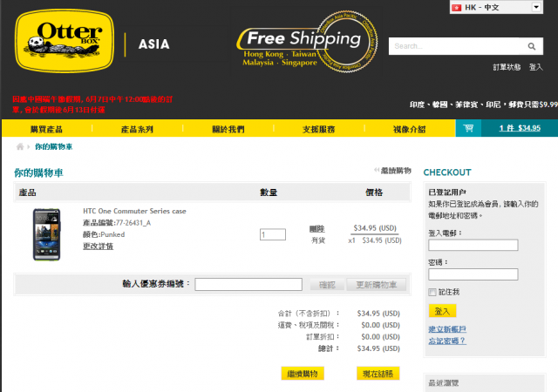The height and width of the screenshot is (392, 558).
Task: Click the 密碼 password input field
Action: pos(473,274)
